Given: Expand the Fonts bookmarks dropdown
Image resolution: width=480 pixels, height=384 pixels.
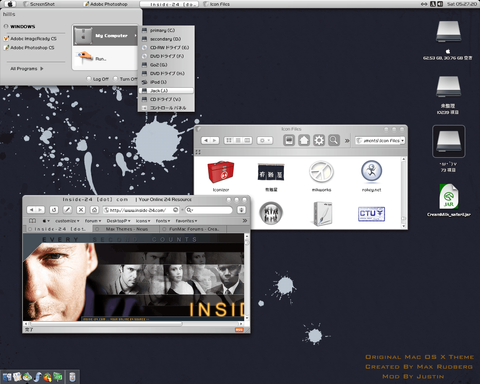Looking at the screenshot, I should click(x=163, y=221).
